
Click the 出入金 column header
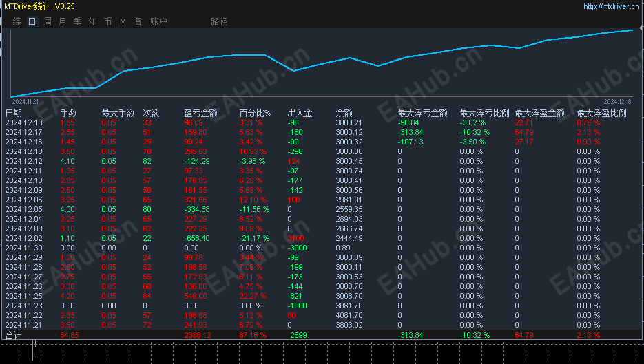click(x=300, y=113)
